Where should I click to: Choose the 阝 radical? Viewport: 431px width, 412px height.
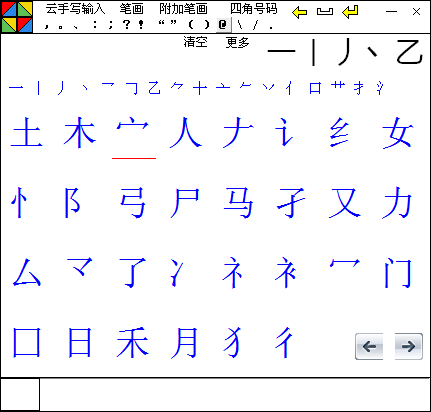click(73, 203)
